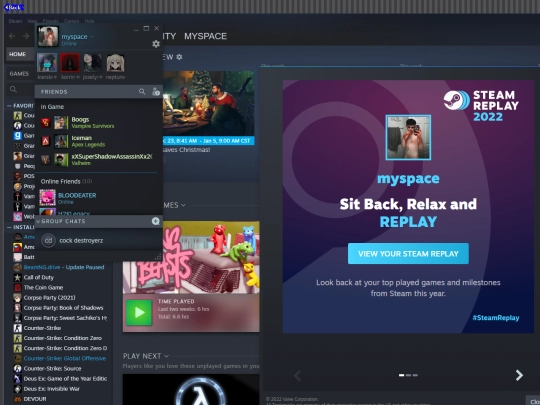Select Counter-Strike: Source in library

point(52,368)
